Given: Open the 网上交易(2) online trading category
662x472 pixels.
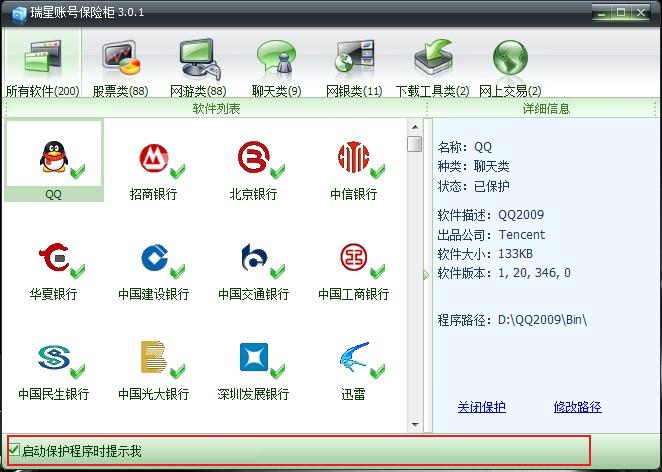Looking at the screenshot, I should [x=510, y=69].
